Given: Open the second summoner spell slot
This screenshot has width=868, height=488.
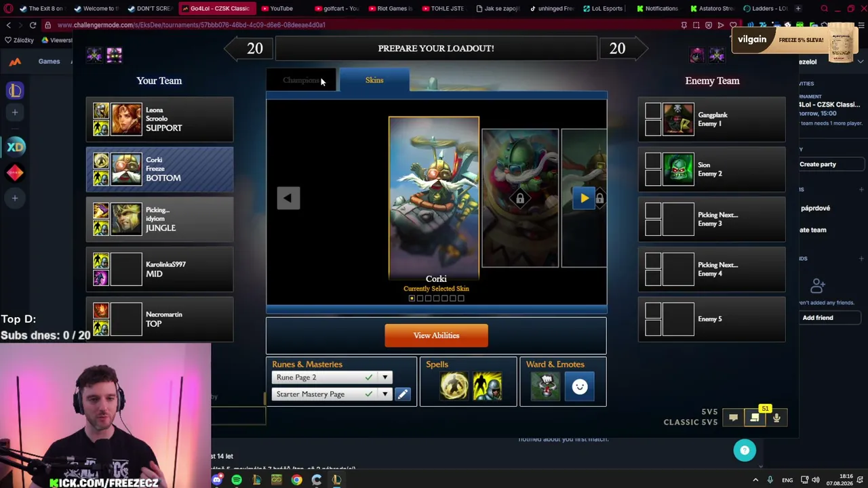Looking at the screenshot, I should pyautogui.click(x=488, y=386).
